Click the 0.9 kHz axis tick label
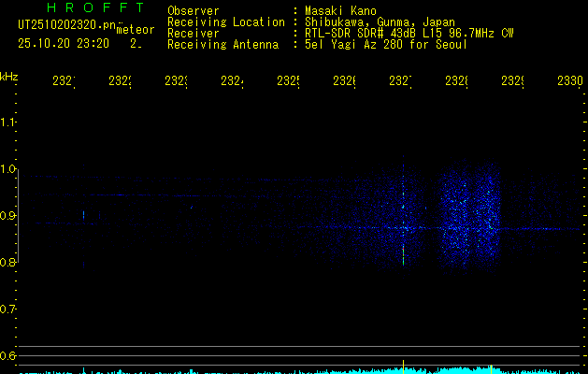 pyautogui.click(x=7, y=216)
